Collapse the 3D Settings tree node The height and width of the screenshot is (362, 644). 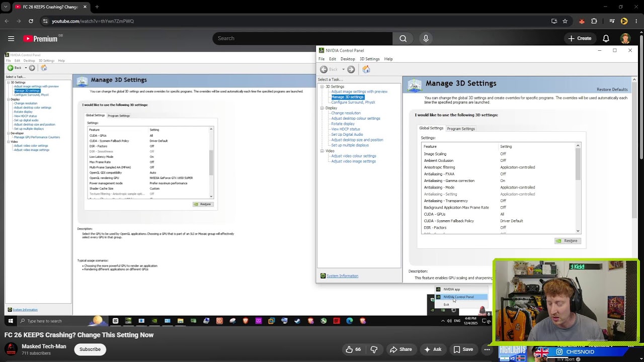click(x=322, y=86)
